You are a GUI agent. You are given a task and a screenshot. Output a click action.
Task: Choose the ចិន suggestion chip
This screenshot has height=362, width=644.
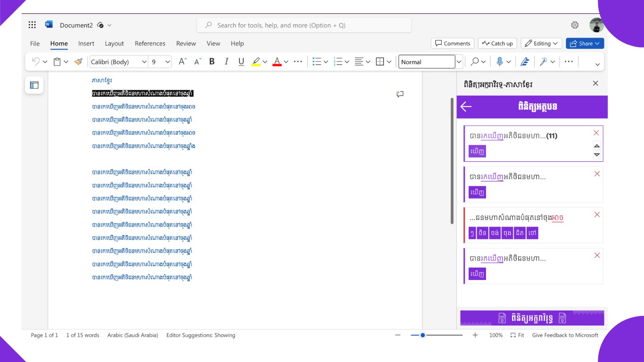click(482, 233)
